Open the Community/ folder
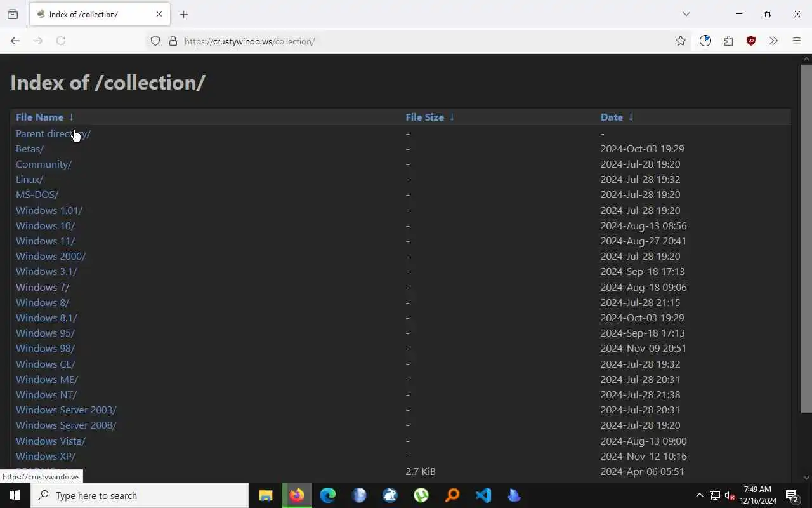This screenshot has height=508, width=812. click(x=44, y=164)
